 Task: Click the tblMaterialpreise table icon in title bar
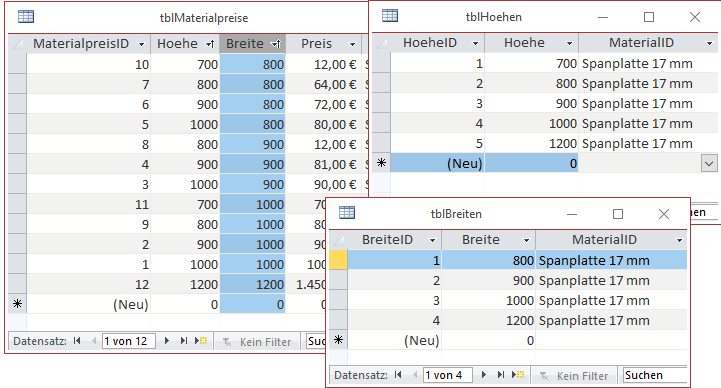[26, 17]
